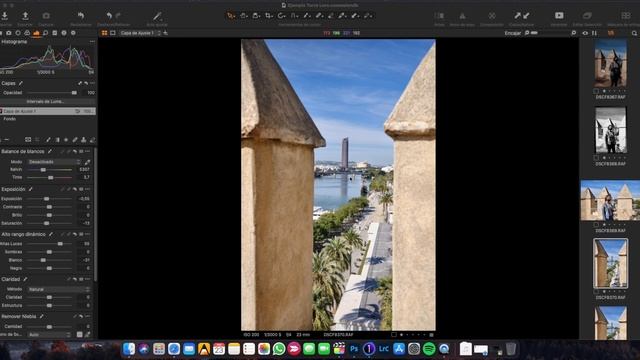Toggle checkbox under DSCF8367.RAF thumbnail

[x=596, y=91]
